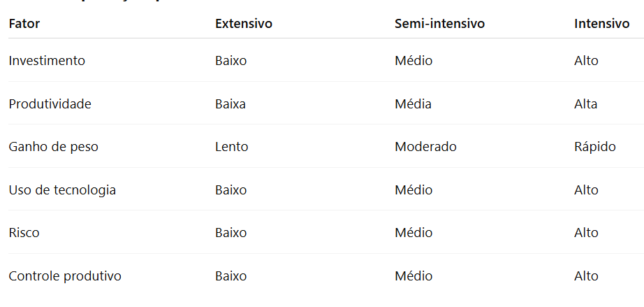Click Alto in the Controle produtivo row
644x307 pixels.
[586, 276]
